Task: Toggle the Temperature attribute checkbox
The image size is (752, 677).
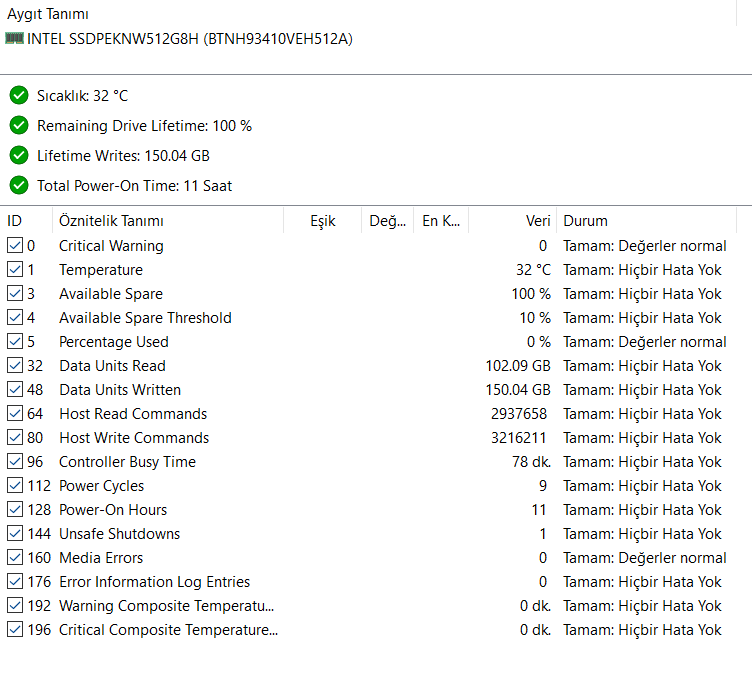Action: [x=15, y=270]
